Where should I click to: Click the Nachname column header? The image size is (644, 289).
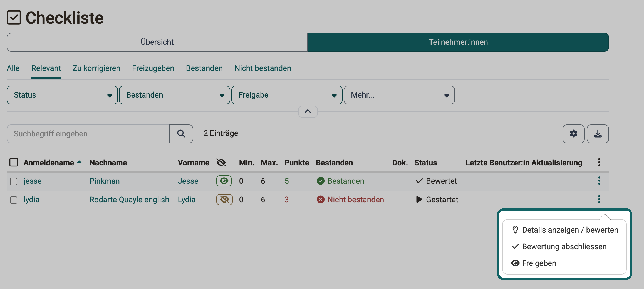point(108,163)
